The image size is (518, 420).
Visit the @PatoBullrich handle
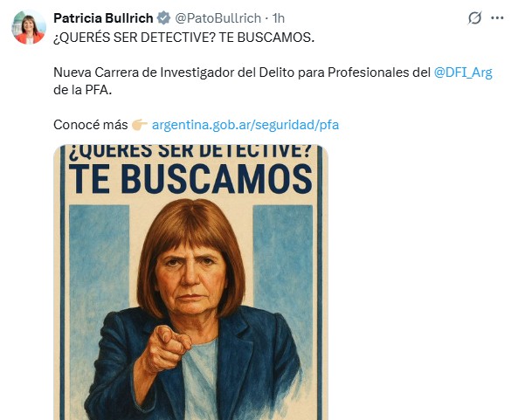pyautogui.click(x=218, y=18)
